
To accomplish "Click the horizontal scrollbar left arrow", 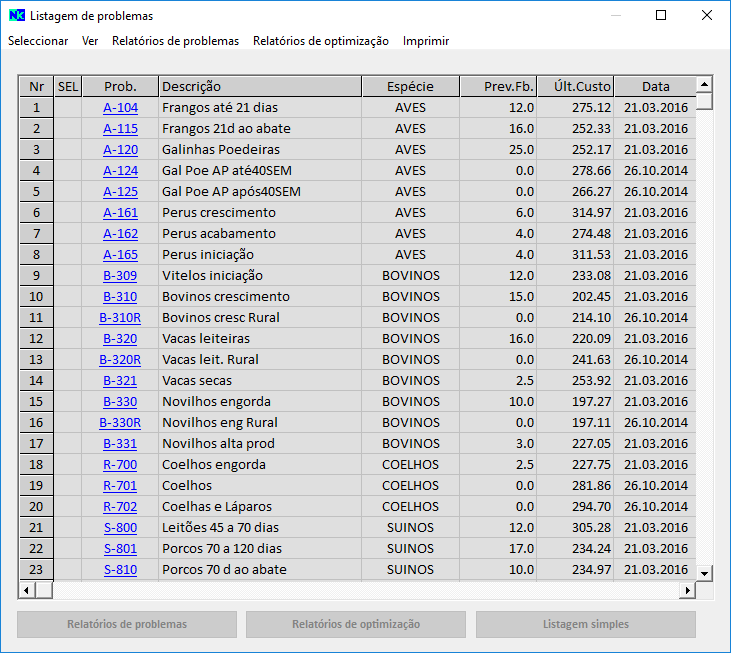I will pos(27,590).
